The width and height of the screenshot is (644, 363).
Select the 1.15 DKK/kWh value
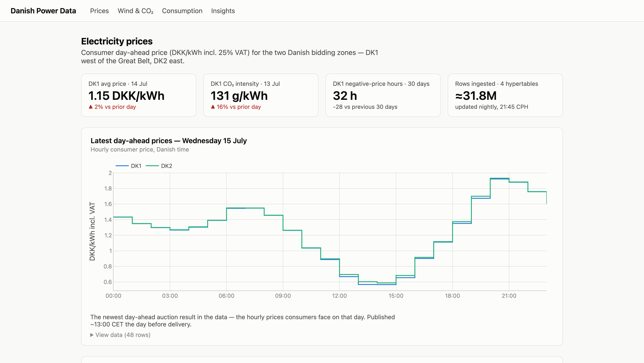pyautogui.click(x=126, y=96)
